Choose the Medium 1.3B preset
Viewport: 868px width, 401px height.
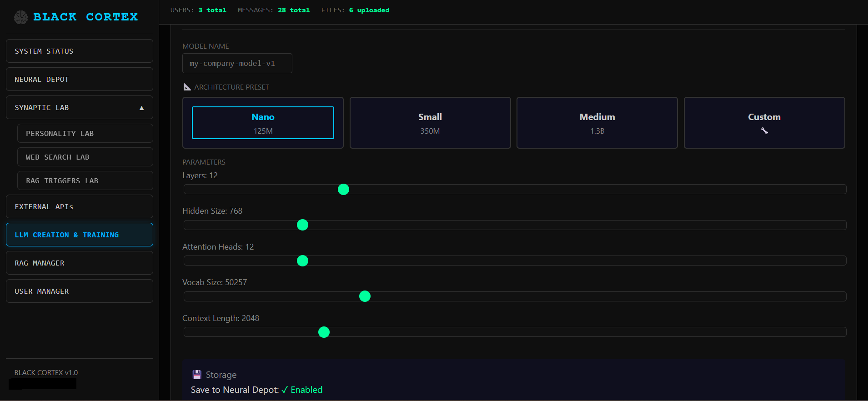click(x=597, y=123)
